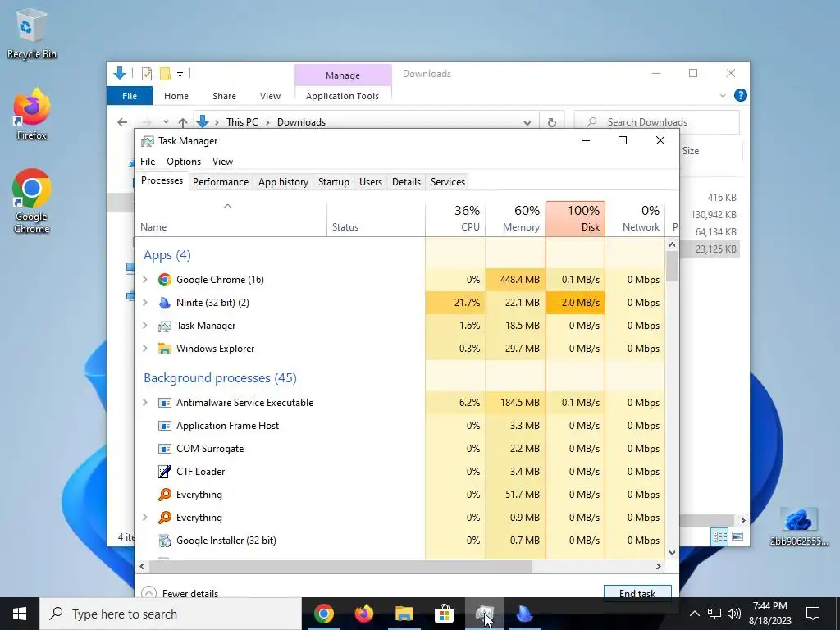Open the Explorer Share ribbon tab
The height and width of the screenshot is (630, 840).
224,96
